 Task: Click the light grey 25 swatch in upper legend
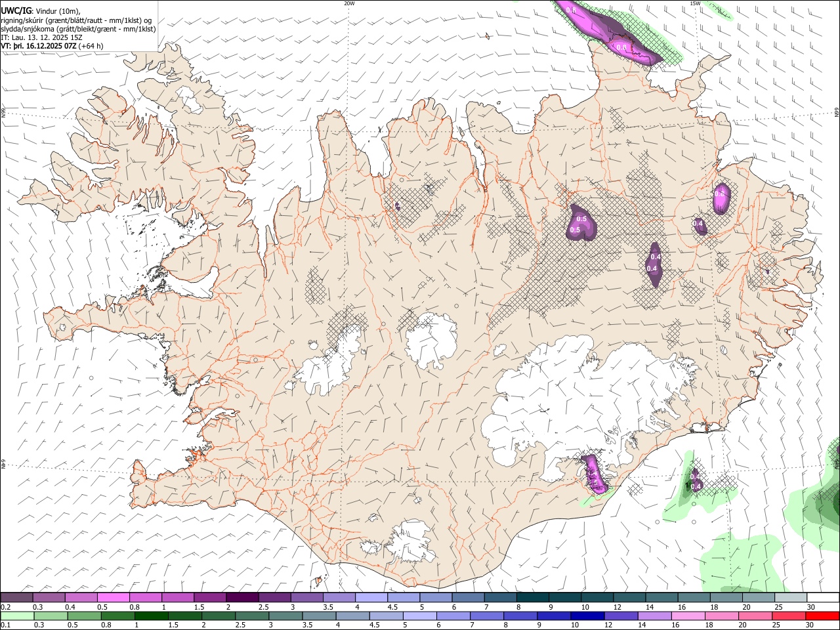click(x=790, y=597)
